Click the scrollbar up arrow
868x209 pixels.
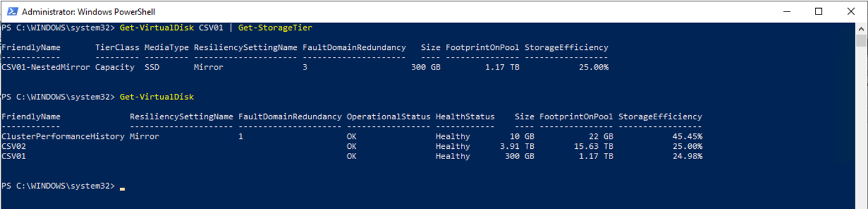862,28
